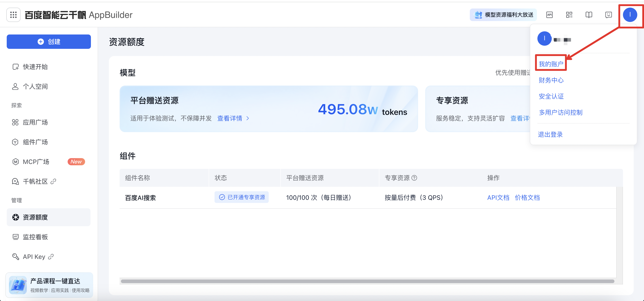This screenshot has width=644, height=301.
Task: Choose 退出登录 to log out
Action: tap(550, 135)
